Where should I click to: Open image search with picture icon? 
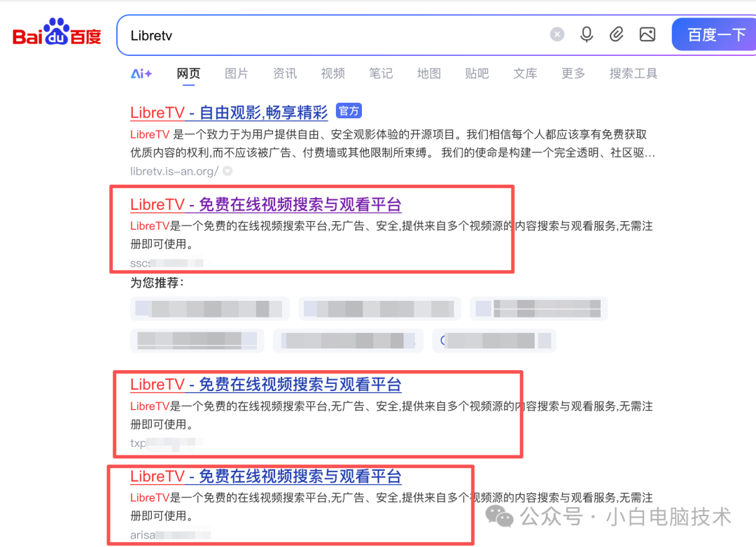tap(647, 34)
